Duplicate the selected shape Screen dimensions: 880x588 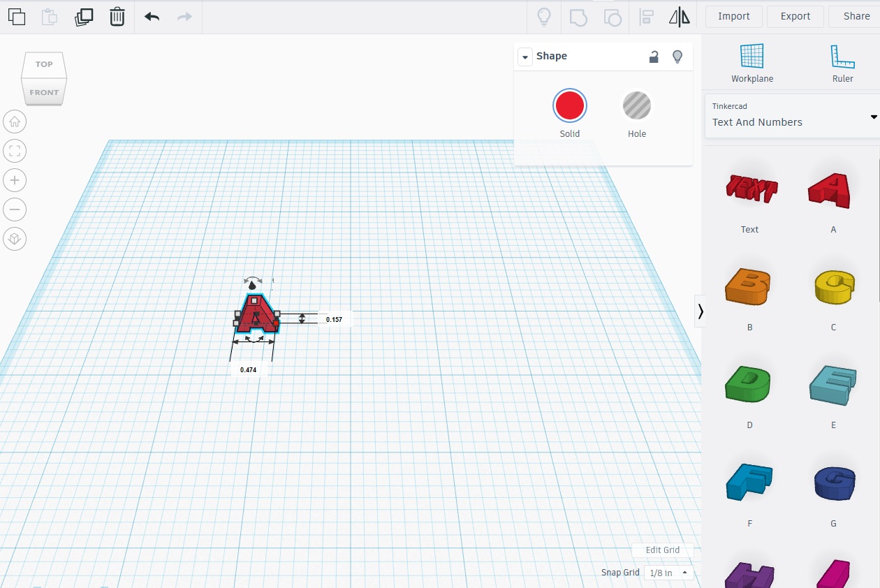[84, 17]
